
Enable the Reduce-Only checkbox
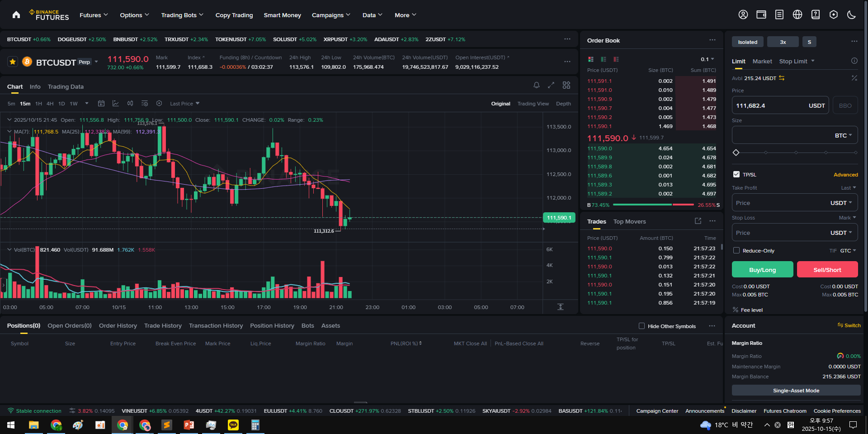point(736,250)
